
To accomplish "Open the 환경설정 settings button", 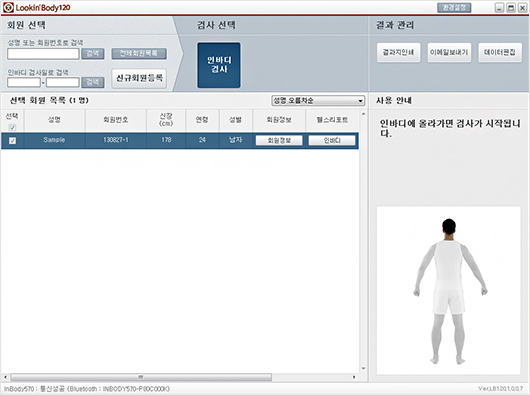I will pyautogui.click(x=454, y=7).
